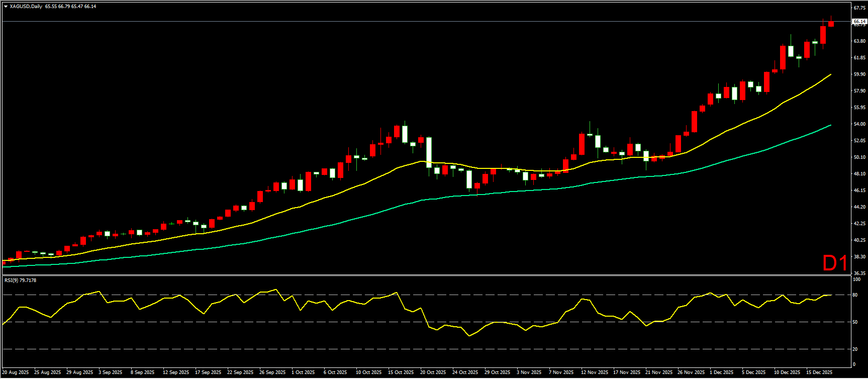Click the RSI 80 level label

[x=855, y=295]
